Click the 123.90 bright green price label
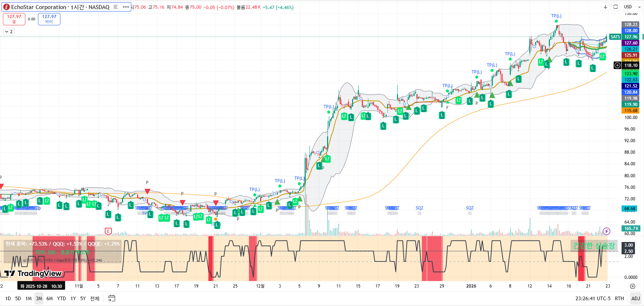644x306 pixels. click(x=631, y=74)
